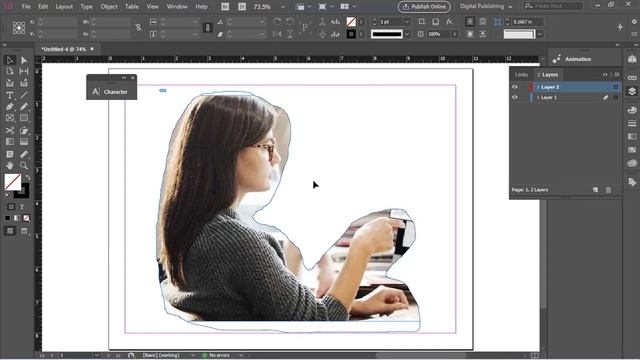Pick the Free Transform tool
The width and height of the screenshot is (640, 360).
[24, 131]
